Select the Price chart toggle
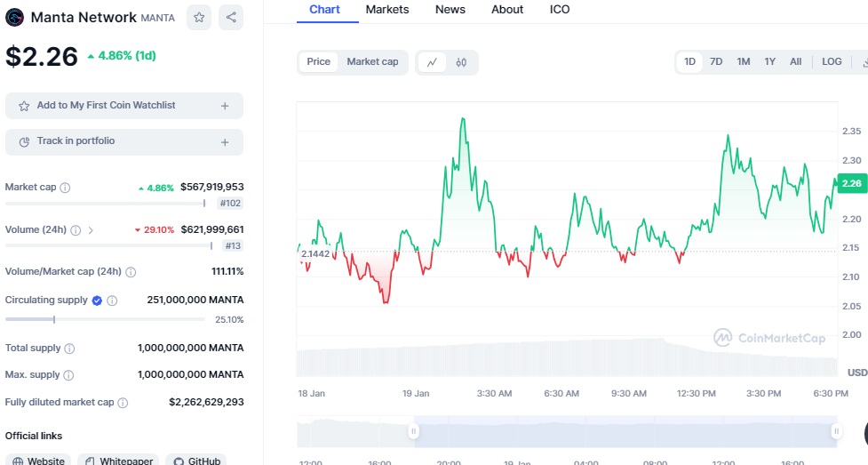This screenshot has width=868, height=465. 318,61
